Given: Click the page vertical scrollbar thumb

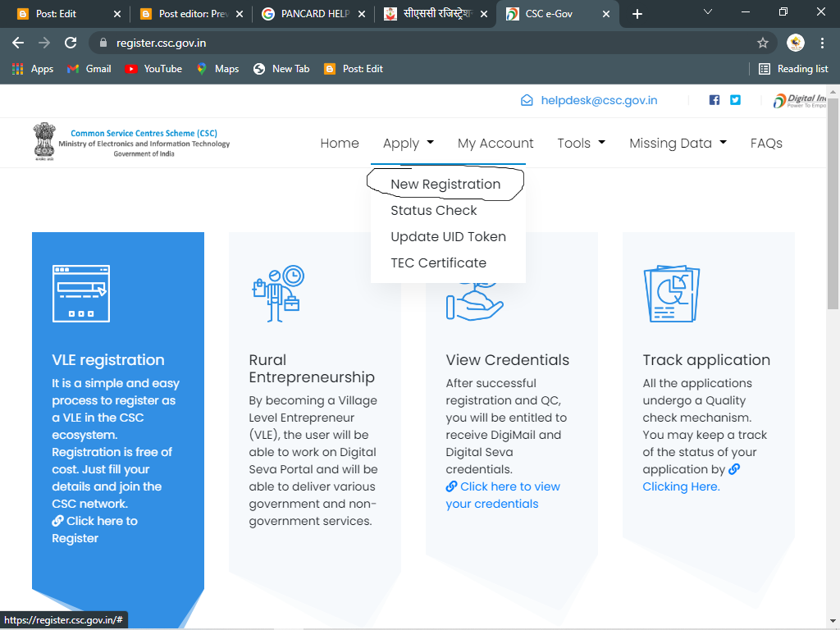Looking at the screenshot, I should tap(833, 203).
